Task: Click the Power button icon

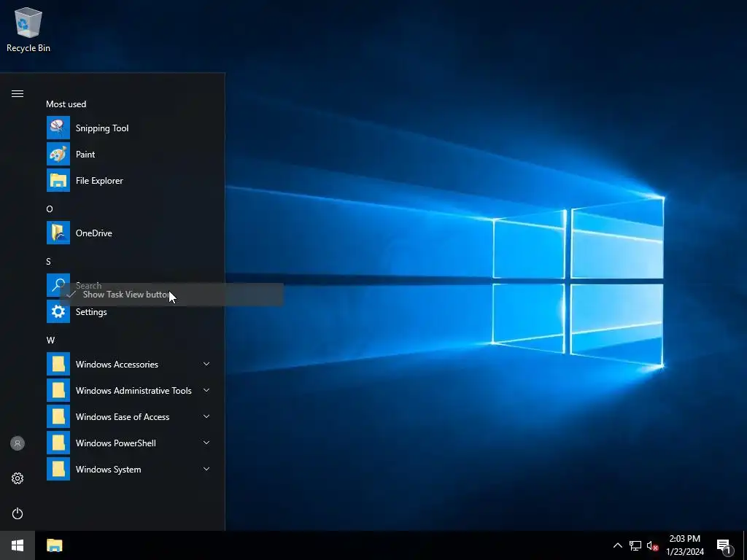Action: pyautogui.click(x=18, y=513)
